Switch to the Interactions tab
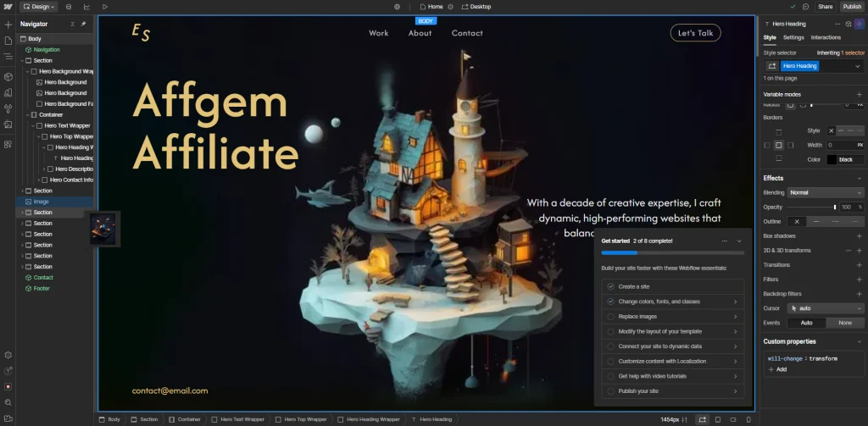The height and width of the screenshot is (426, 868). click(x=826, y=37)
